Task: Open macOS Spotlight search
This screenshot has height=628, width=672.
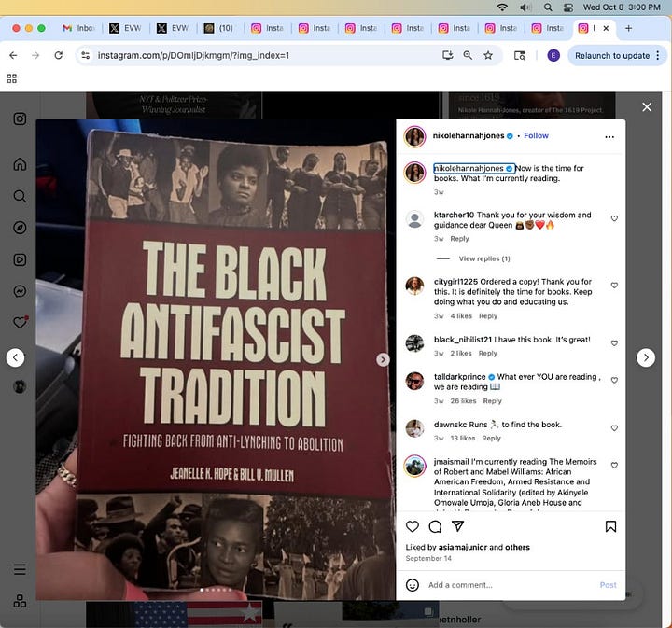Action: (548, 7)
